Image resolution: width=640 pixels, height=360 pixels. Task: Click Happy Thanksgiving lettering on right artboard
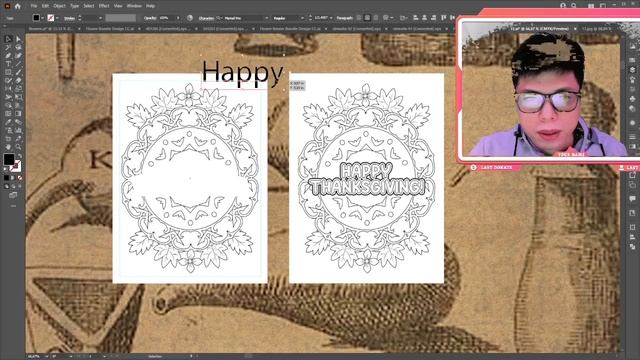tap(366, 180)
